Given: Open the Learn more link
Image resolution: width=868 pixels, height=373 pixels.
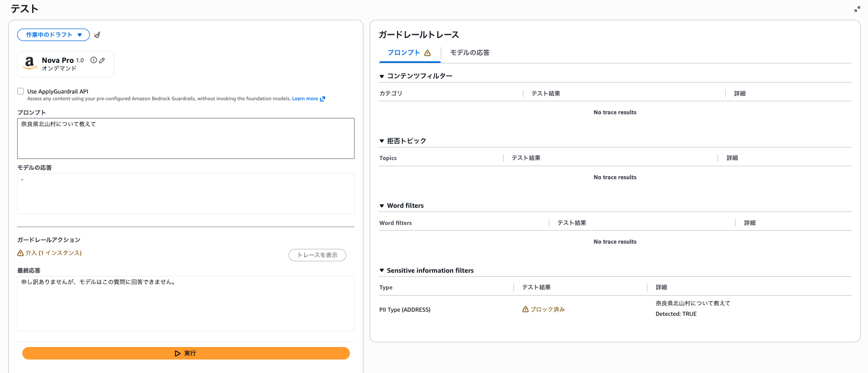Looking at the screenshot, I should pyautogui.click(x=305, y=99).
